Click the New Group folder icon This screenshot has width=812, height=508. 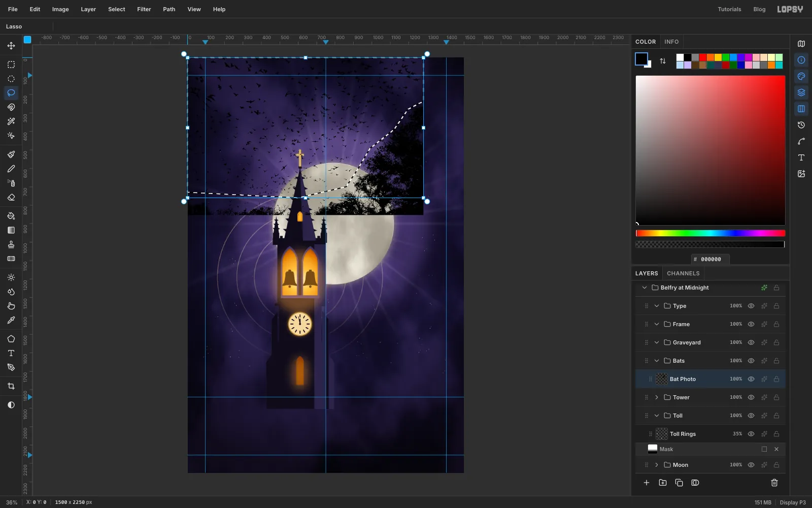(x=663, y=483)
